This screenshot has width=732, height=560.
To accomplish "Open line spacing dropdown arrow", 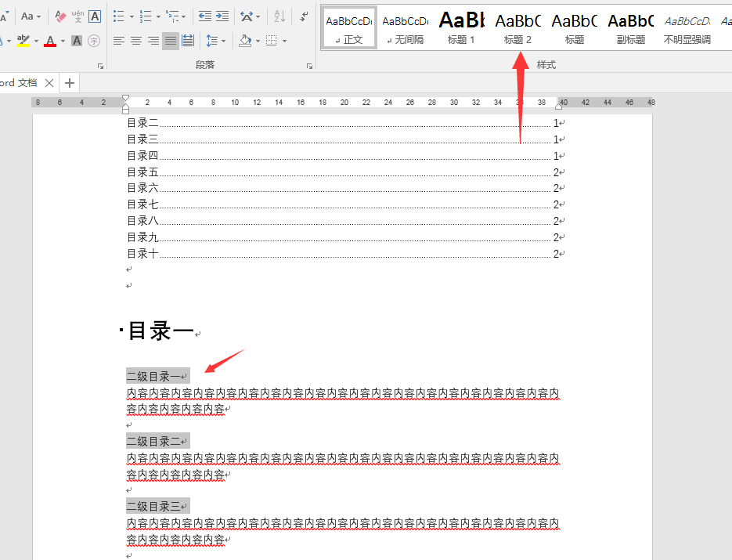I will click(x=224, y=41).
